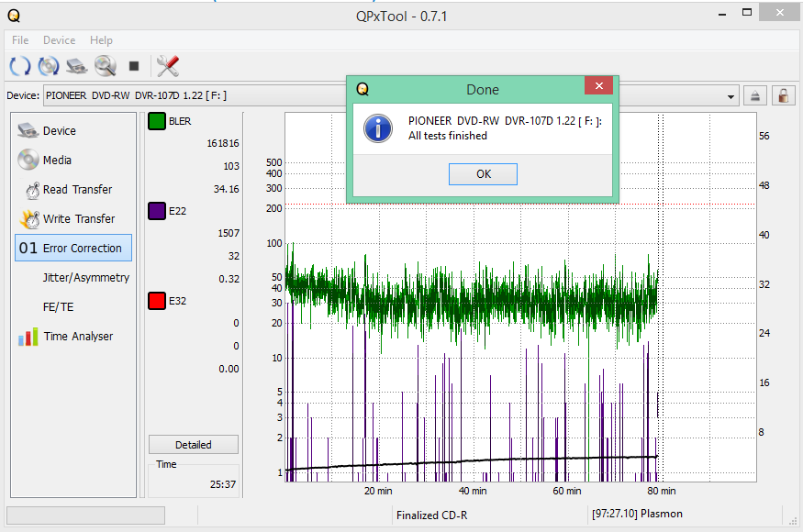The height and width of the screenshot is (532, 803).
Task: Click the Write Transfer flame icon
Action: pos(29,219)
